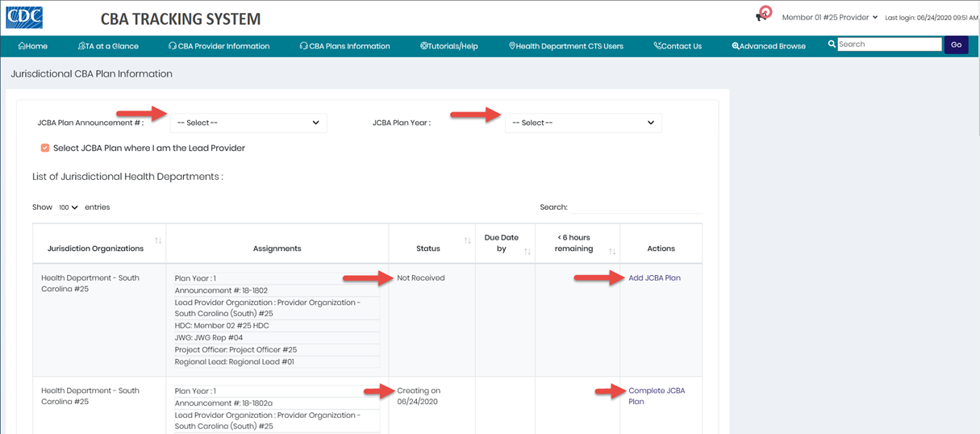Open the notifications megaphone icon

pos(761,16)
